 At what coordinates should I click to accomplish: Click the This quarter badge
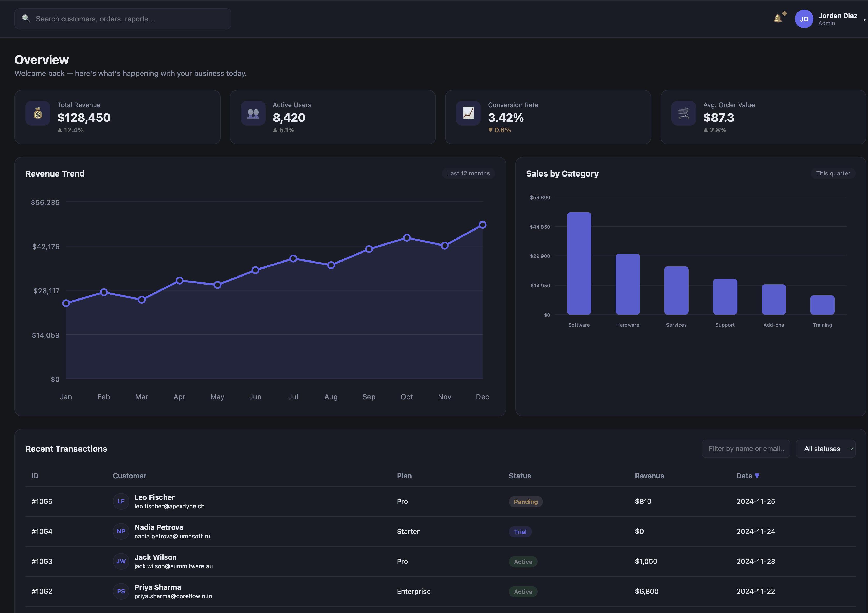coord(833,173)
